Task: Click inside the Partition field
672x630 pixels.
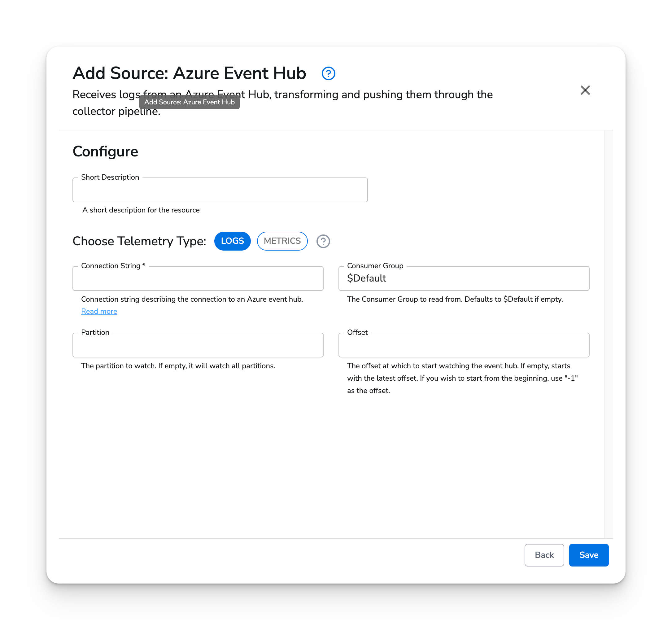Action: [x=198, y=345]
